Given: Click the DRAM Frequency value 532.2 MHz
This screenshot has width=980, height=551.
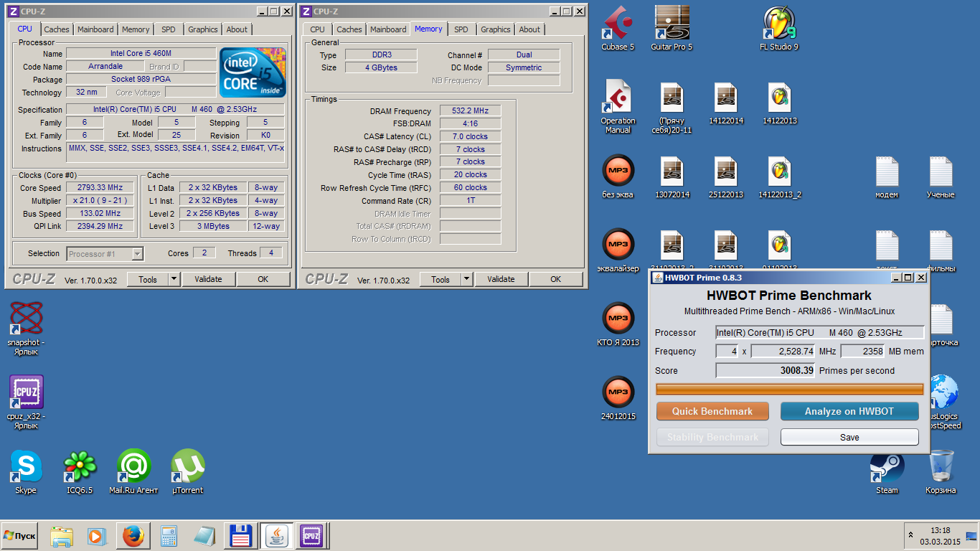Looking at the screenshot, I should (x=471, y=111).
